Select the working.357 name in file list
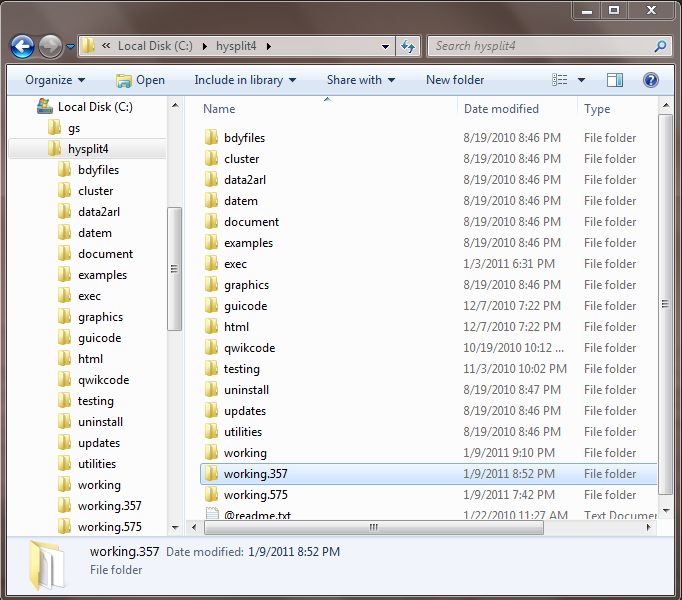Screen dimensions: 682x600 [256, 474]
